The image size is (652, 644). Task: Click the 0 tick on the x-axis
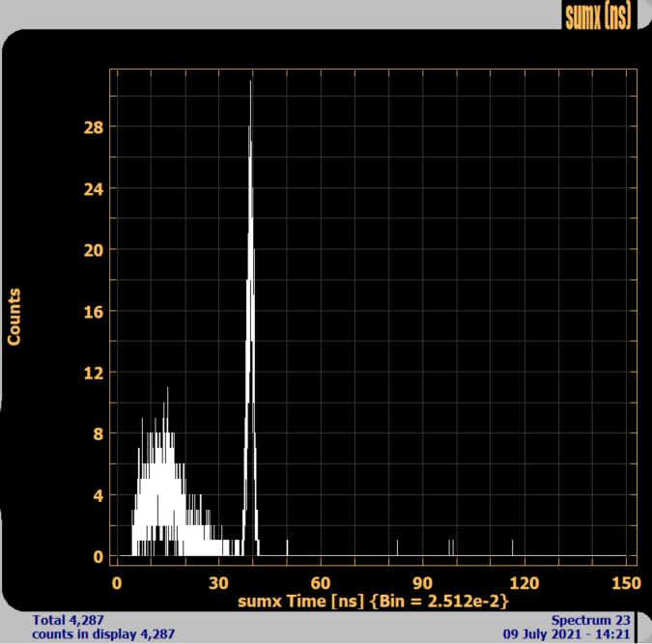(x=117, y=582)
